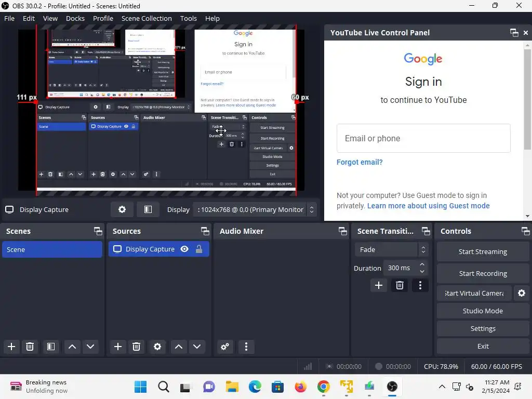Open scene filters icon in Scenes dock
Image resolution: width=532 pixels, height=399 pixels.
[51, 347]
